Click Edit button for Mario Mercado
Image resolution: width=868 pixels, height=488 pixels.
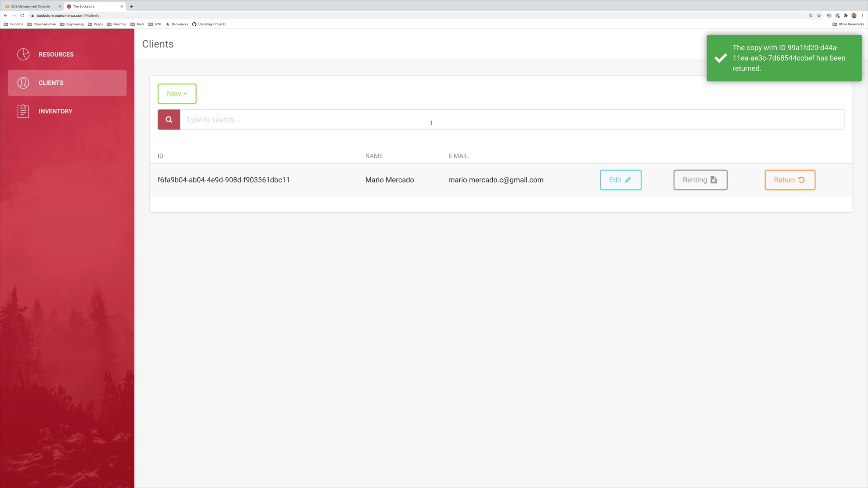click(x=620, y=180)
